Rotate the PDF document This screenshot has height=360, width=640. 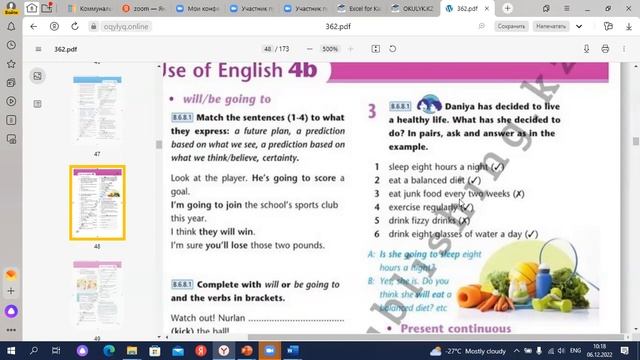click(392, 49)
